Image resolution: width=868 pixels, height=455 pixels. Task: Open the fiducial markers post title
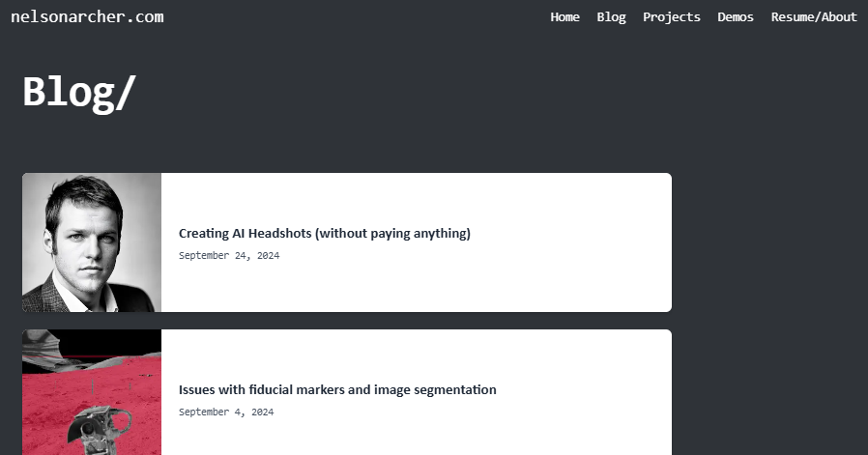click(337, 389)
